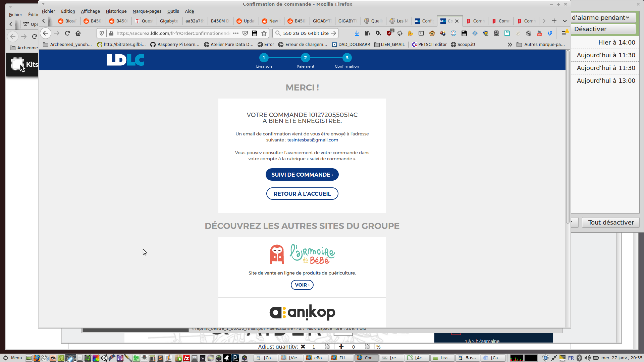Go to the Firefox home page icon
Image resolution: width=644 pixels, height=362 pixels.
pyautogui.click(x=78, y=33)
